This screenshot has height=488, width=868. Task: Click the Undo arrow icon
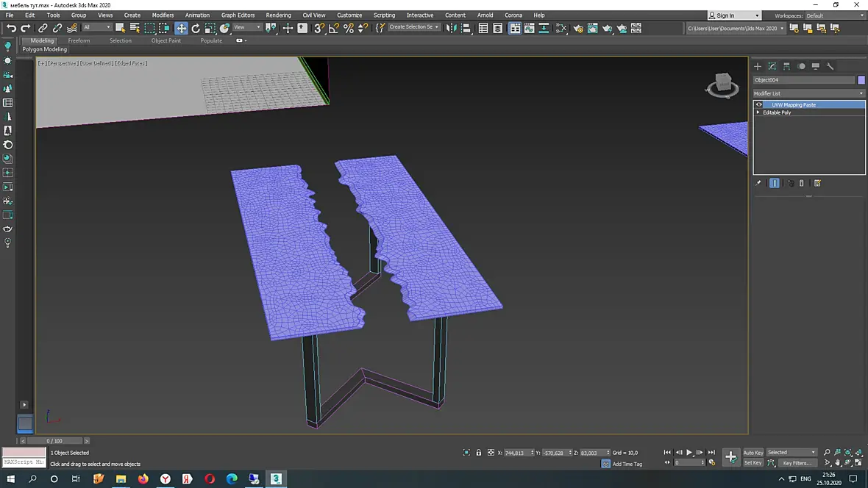(11, 28)
